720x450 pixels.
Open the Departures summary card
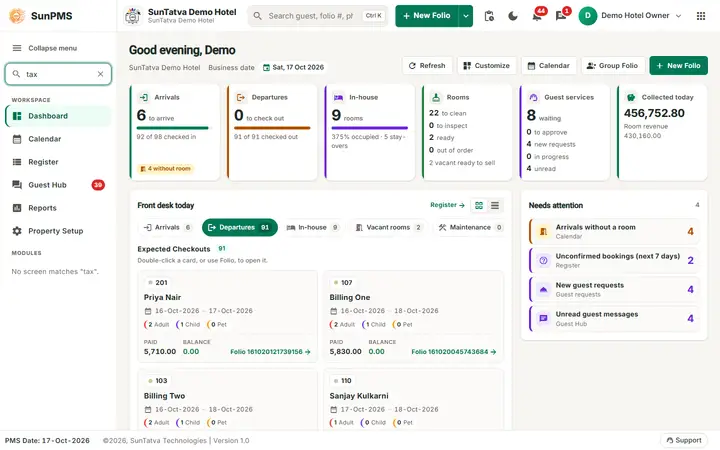point(272,132)
